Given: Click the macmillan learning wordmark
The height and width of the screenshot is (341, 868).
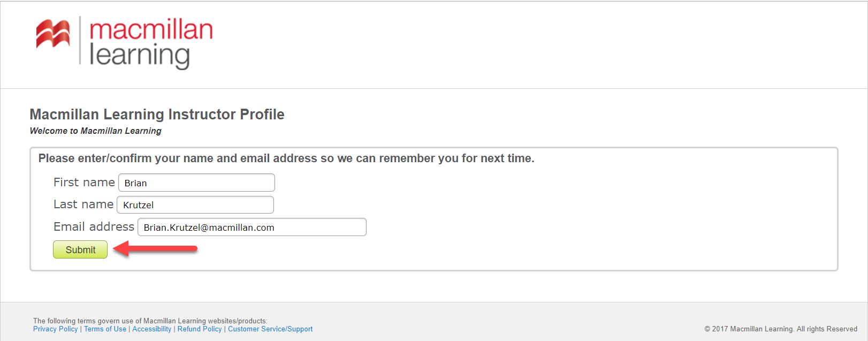Looking at the screenshot, I should [150, 43].
